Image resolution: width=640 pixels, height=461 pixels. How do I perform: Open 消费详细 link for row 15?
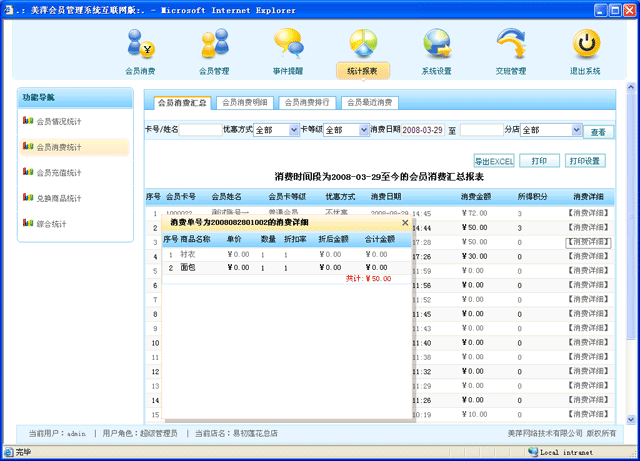(588, 414)
